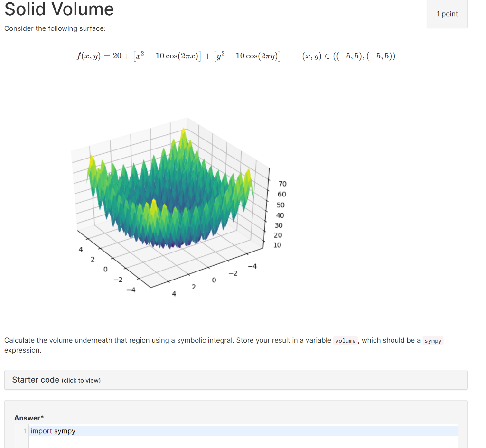
Task: Click the sympy module name in code
Action: point(65,431)
